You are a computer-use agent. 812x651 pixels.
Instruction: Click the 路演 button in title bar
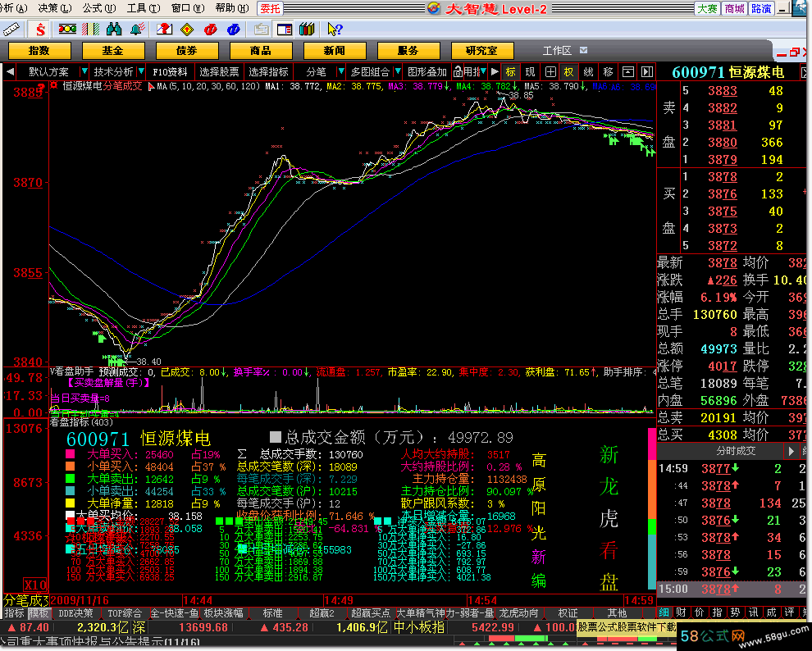pyautogui.click(x=762, y=8)
